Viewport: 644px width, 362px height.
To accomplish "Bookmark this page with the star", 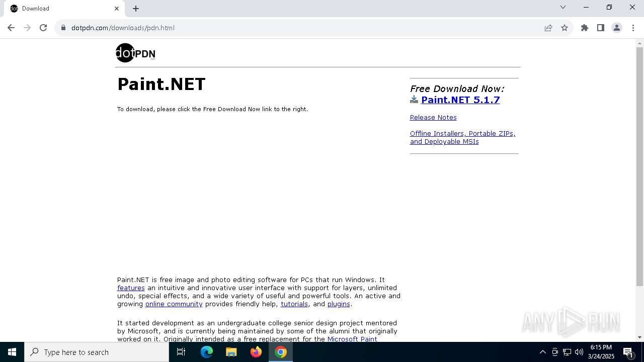I will (x=565, y=28).
